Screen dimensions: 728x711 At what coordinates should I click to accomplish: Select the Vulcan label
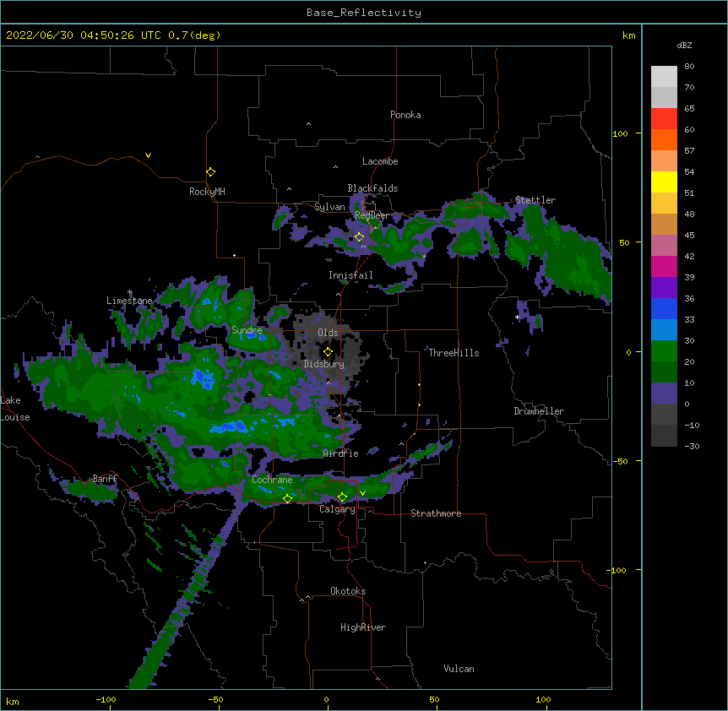coord(459,669)
